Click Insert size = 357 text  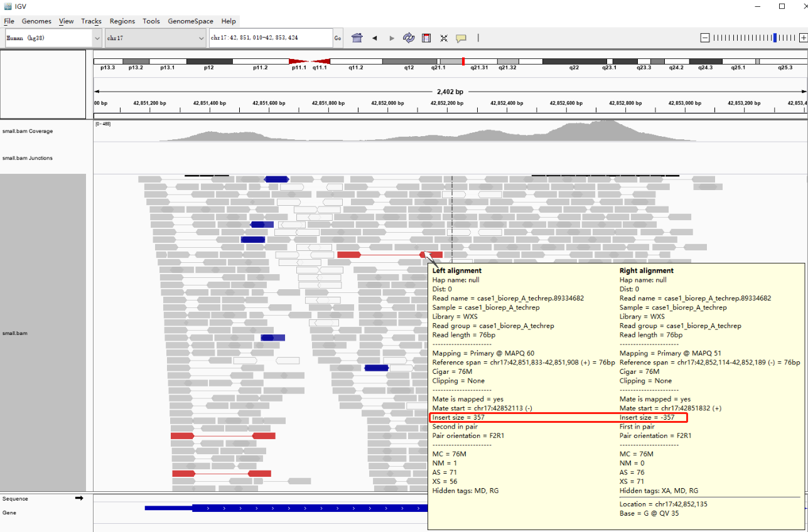(458, 417)
